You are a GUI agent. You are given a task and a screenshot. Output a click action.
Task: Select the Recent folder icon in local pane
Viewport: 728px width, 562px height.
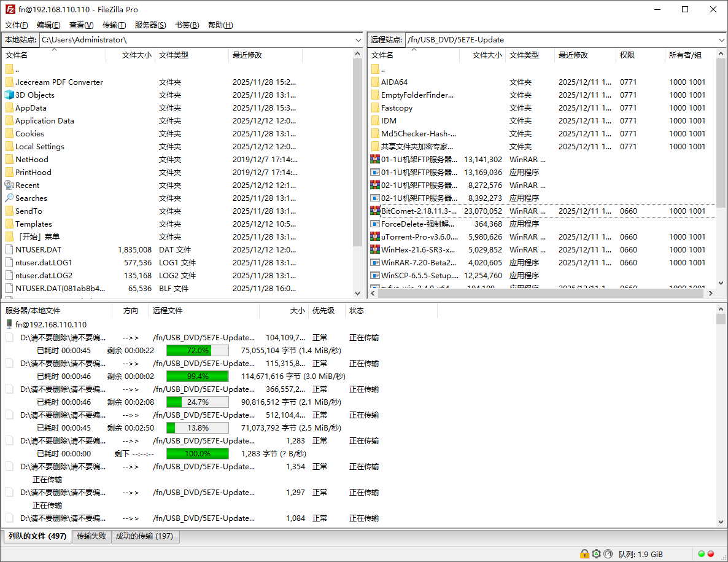9,185
